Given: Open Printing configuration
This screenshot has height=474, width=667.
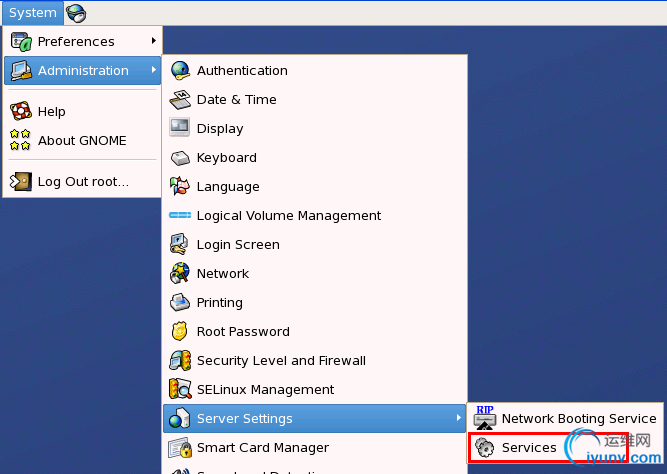Looking at the screenshot, I should pyautogui.click(x=315, y=303).
